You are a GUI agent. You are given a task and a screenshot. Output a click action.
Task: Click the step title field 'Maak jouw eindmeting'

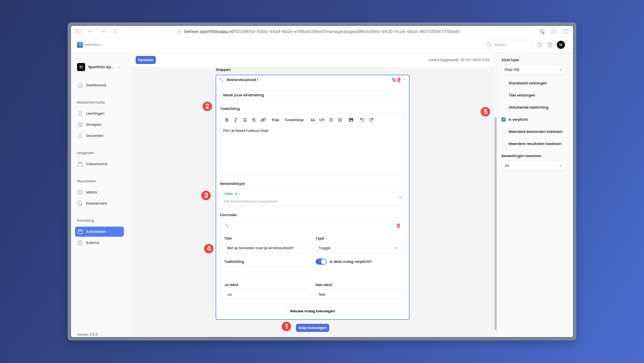312,95
